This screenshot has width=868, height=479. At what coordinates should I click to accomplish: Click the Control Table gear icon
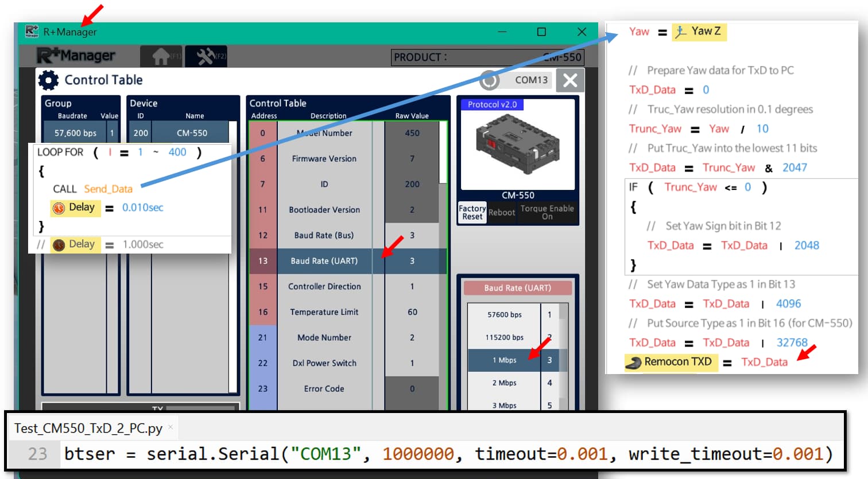(x=48, y=80)
